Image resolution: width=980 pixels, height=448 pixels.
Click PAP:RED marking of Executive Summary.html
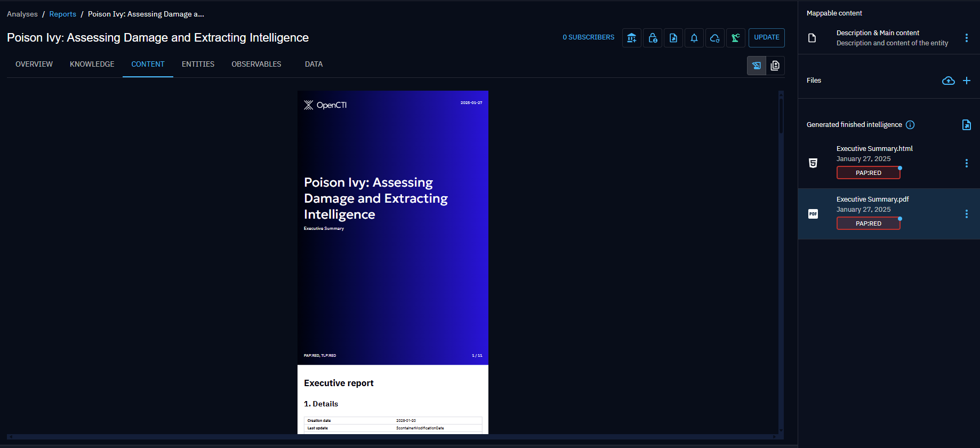(869, 173)
